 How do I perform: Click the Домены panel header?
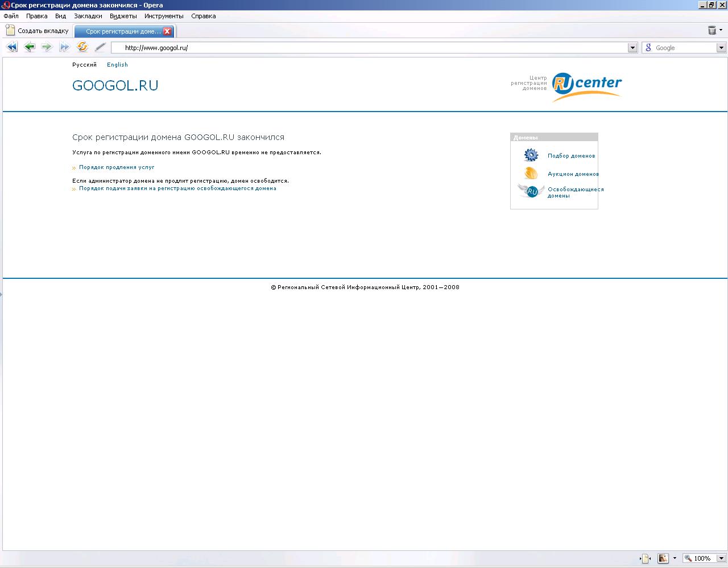pos(554,137)
